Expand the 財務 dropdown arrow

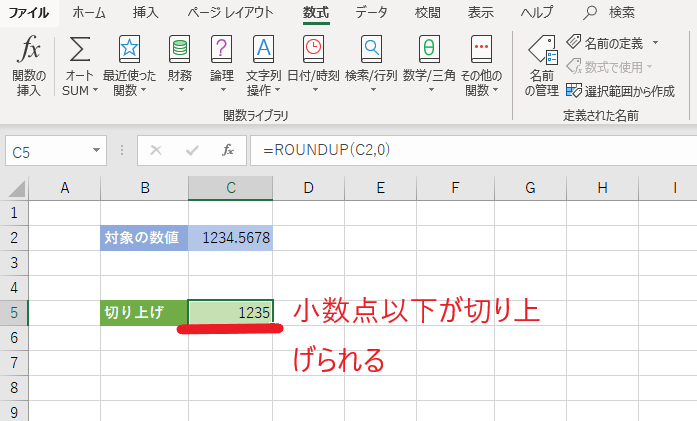pyautogui.click(x=181, y=90)
